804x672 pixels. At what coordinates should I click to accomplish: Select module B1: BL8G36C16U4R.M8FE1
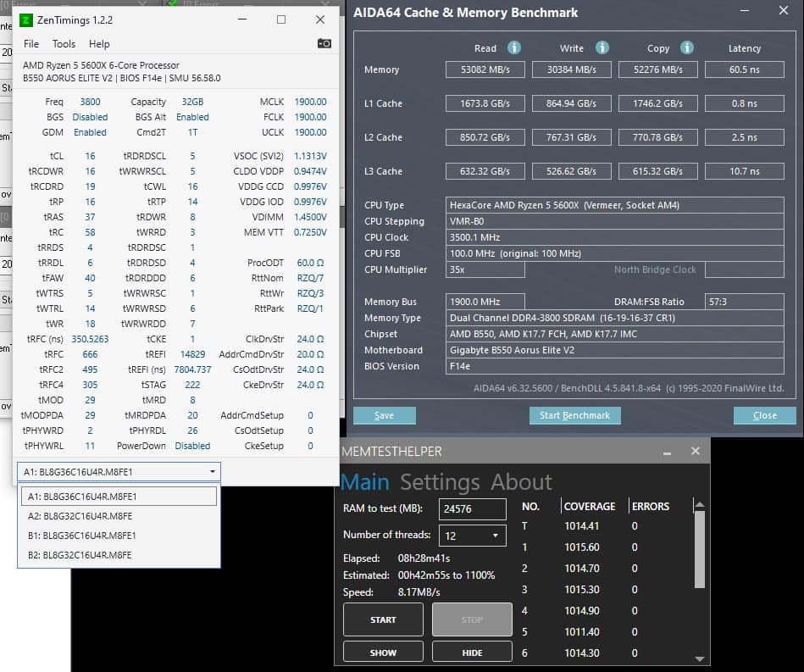(x=119, y=536)
